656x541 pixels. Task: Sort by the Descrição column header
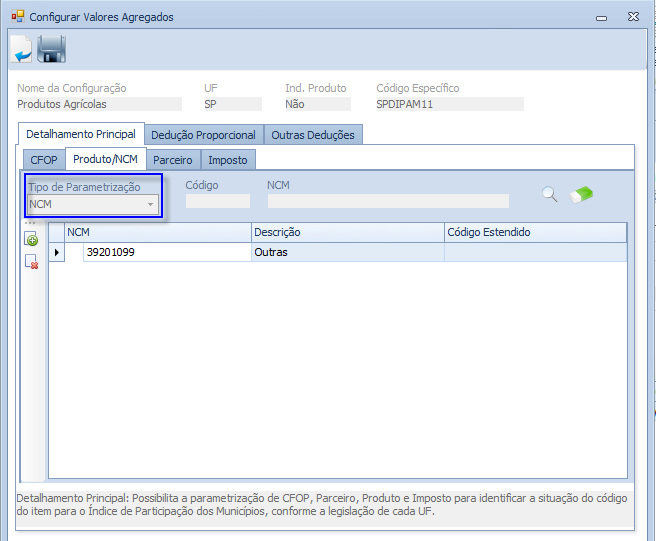(346, 232)
